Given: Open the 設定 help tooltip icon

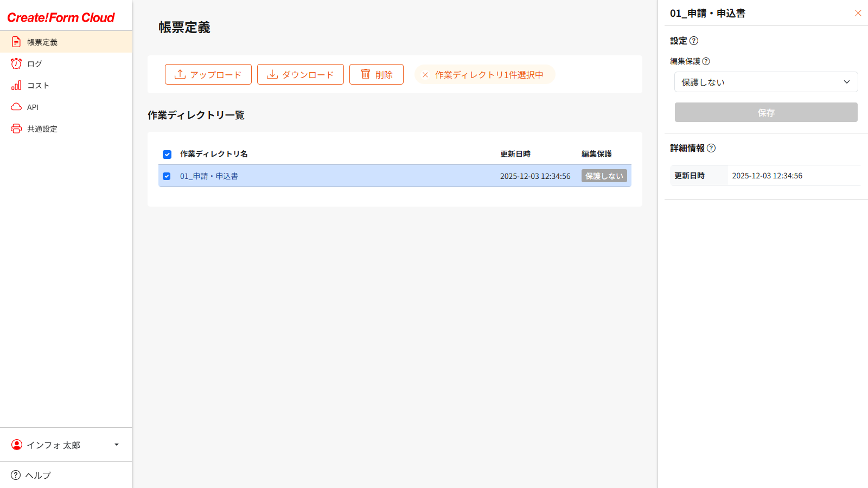Looking at the screenshot, I should coord(696,41).
